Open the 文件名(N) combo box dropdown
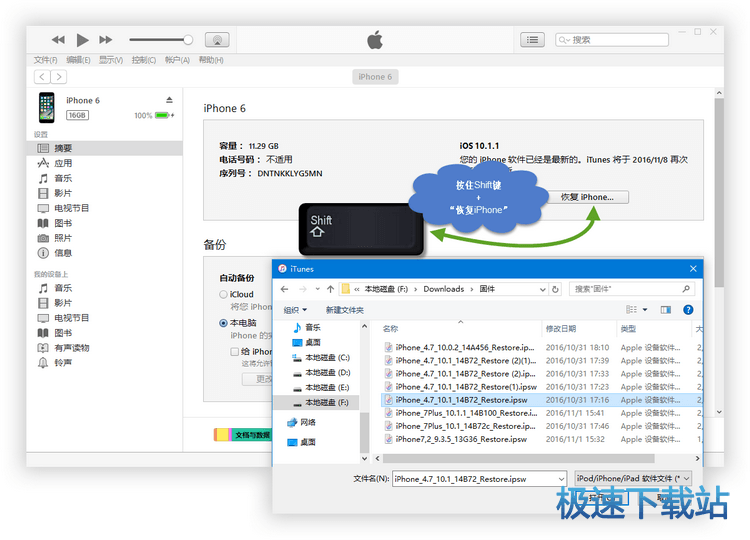Viewport: 750px width, 540px height. pyautogui.click(x=561, y=479)
